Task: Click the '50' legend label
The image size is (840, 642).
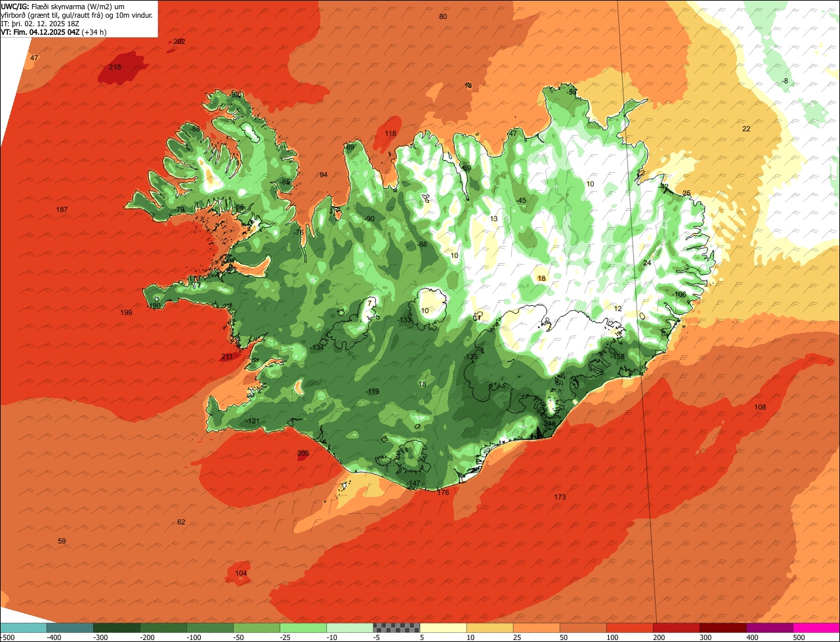Action: pos(565,637)
